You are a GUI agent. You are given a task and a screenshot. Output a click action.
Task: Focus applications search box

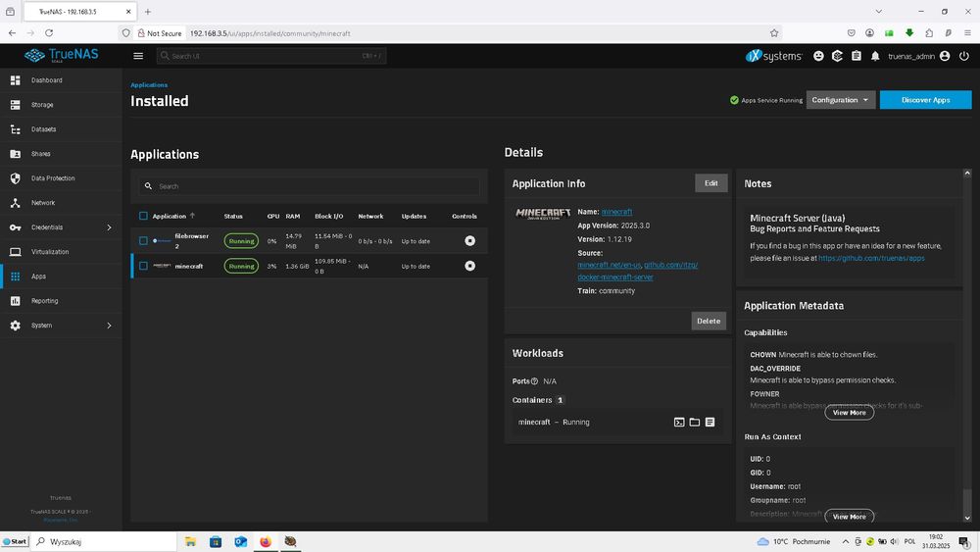[x=309, y=186]
